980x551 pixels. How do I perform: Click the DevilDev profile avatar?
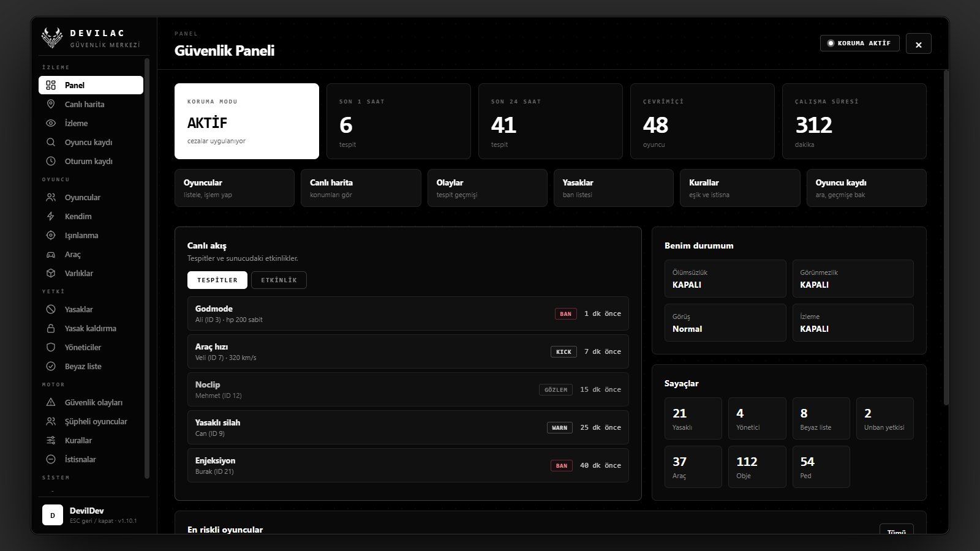pyautogui.click(x=53, y=515)
